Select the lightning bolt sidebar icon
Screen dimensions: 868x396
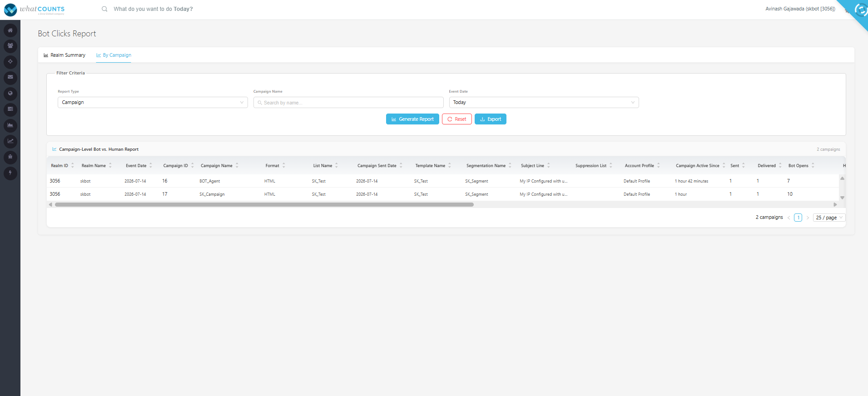coord(10,173)
